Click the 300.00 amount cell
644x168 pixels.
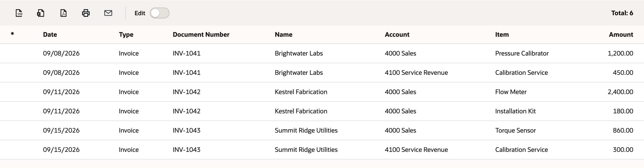623,150
